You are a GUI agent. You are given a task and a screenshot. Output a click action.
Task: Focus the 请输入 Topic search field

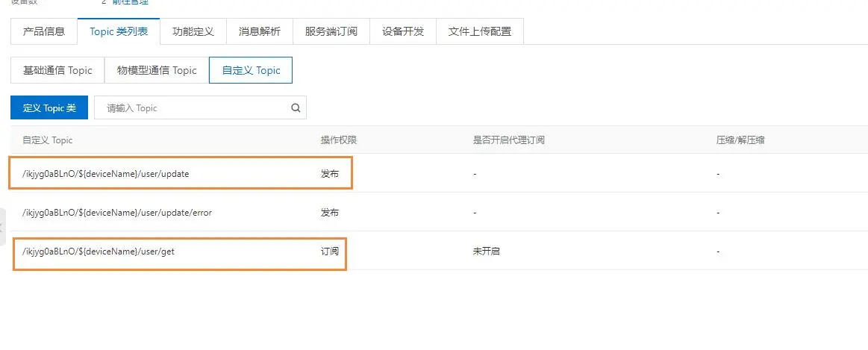[x=194, y=108]
